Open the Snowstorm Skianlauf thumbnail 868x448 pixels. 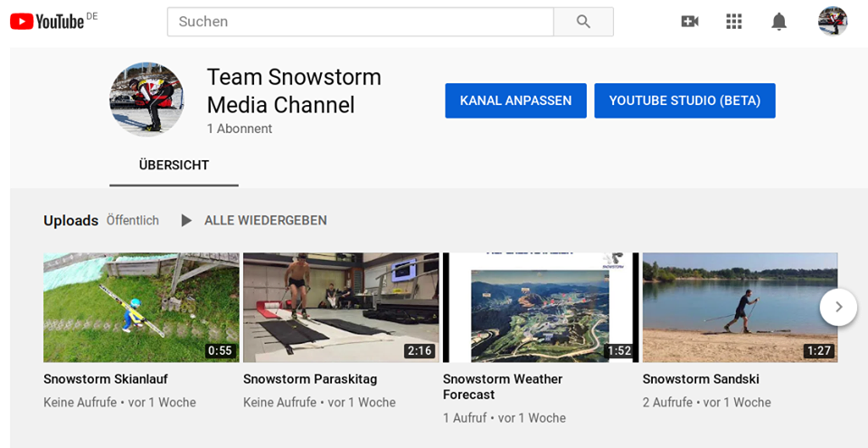pyautogui.click(x=141, y=308)
